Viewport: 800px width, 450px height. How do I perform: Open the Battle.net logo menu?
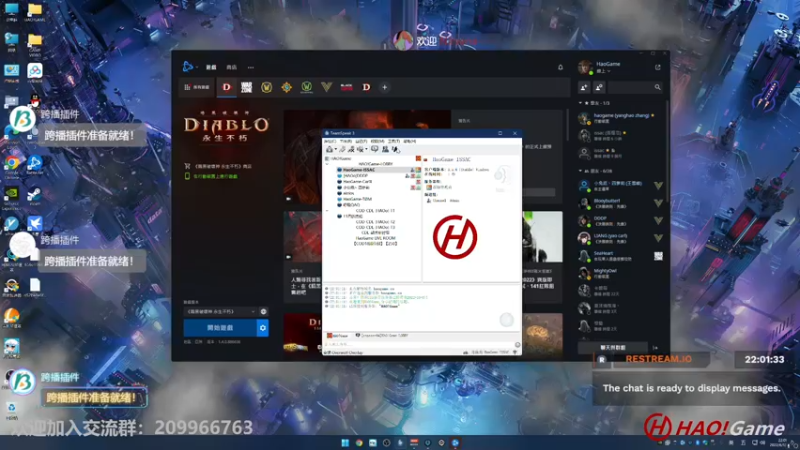click(x=188, y=67)
